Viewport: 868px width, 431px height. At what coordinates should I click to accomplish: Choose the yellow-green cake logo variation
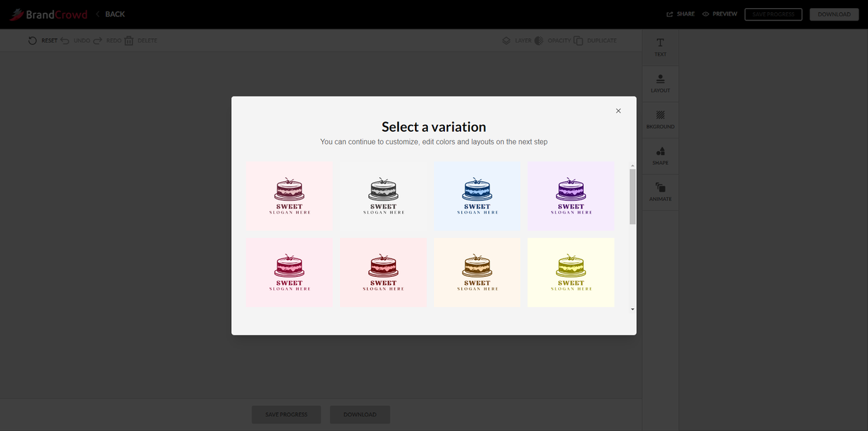[x=571, y=272]
